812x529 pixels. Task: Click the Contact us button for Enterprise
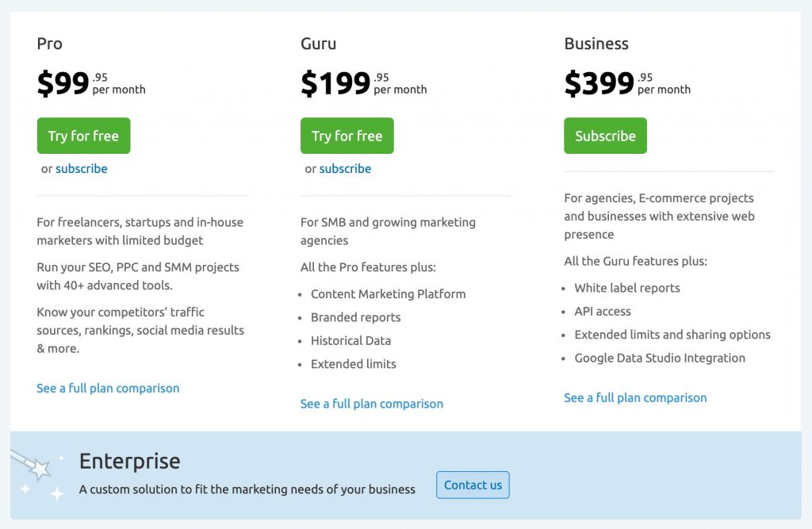[x=473, y=485]
